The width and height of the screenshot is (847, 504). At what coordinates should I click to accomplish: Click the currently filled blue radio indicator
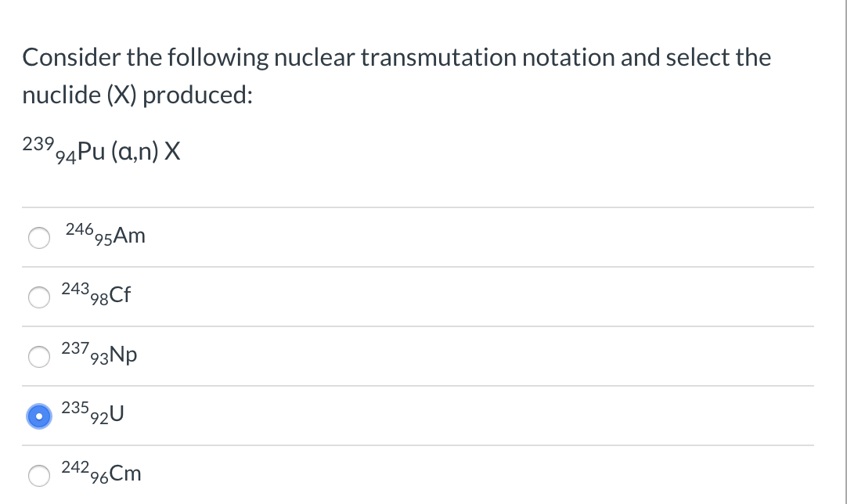(38, 416)
